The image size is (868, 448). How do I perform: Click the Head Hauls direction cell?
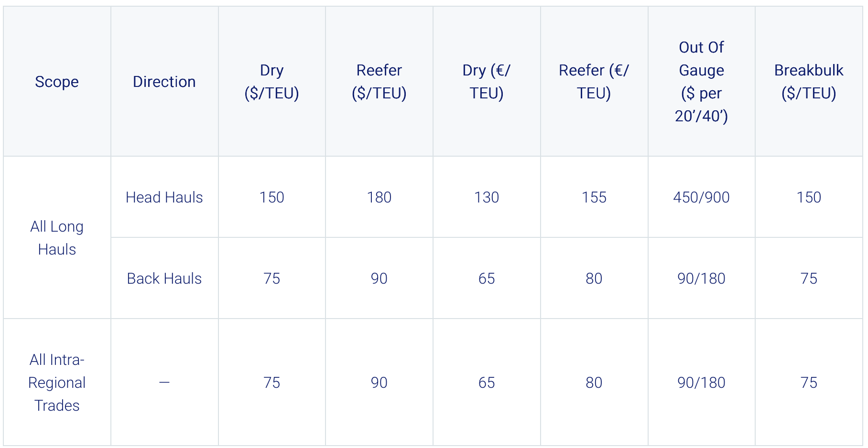click(164, 197)
